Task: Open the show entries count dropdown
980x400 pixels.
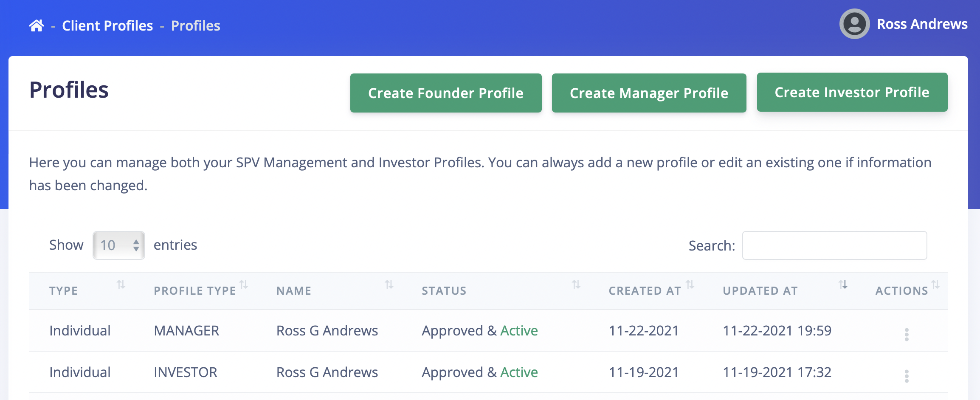Action: tap(119, 245)
